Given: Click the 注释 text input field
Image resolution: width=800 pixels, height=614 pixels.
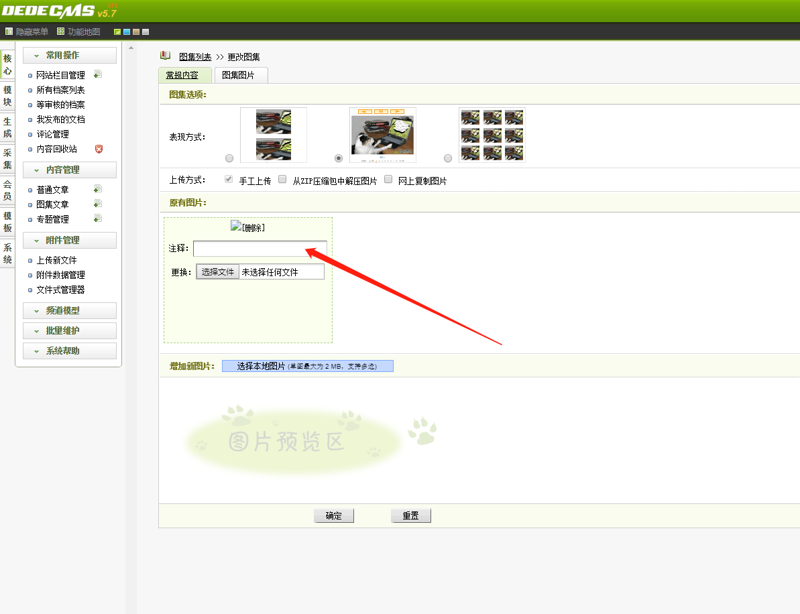Looking at the screenshot, I should (259, 248).
